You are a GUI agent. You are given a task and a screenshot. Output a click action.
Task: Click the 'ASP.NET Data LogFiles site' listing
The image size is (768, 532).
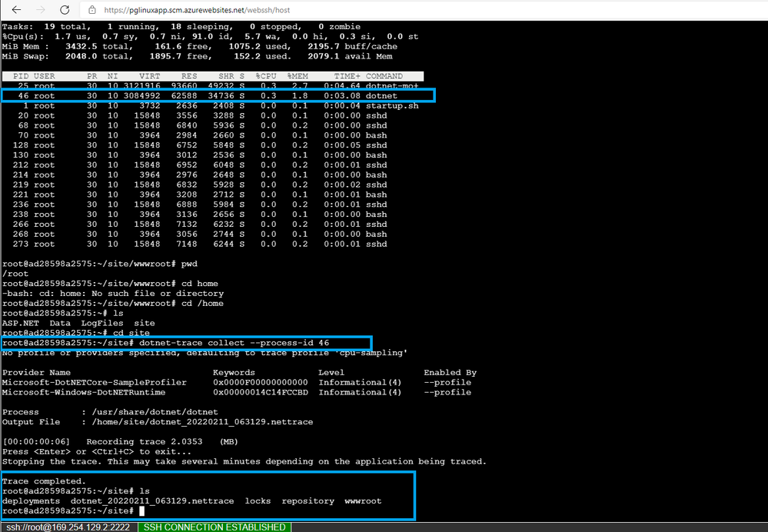78,323
